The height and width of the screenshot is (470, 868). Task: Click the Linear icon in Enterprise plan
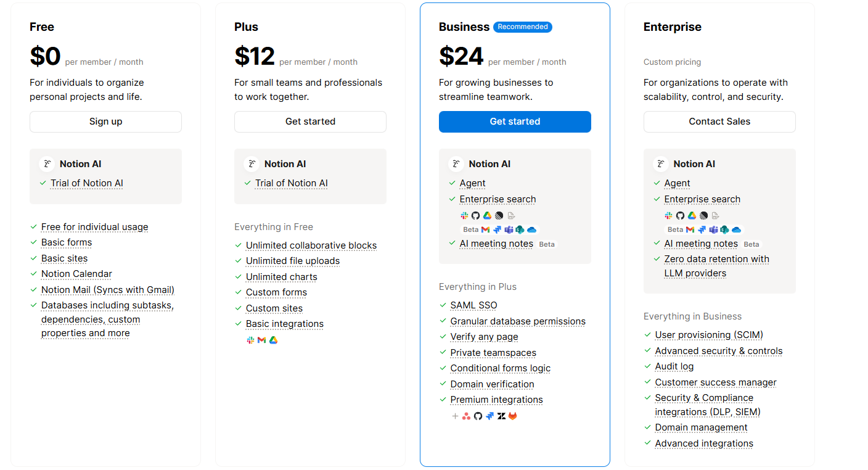click(x=703, y=216)
